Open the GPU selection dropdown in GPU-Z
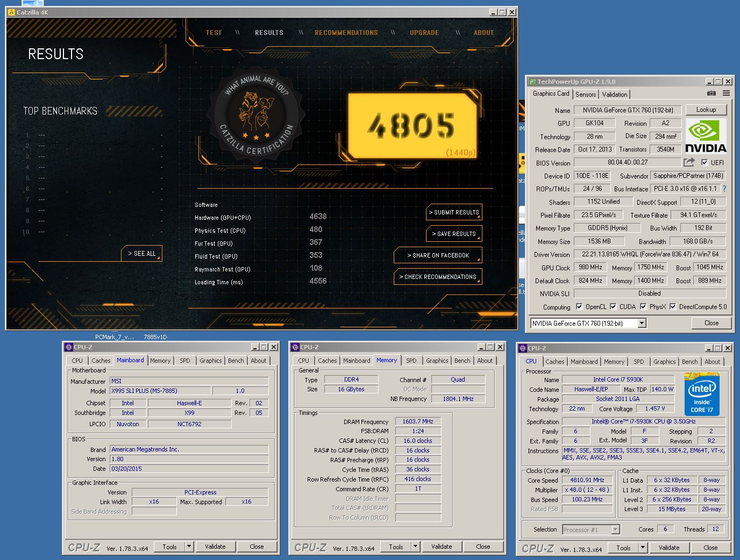The image size is (740, 560). click(642, 323)
